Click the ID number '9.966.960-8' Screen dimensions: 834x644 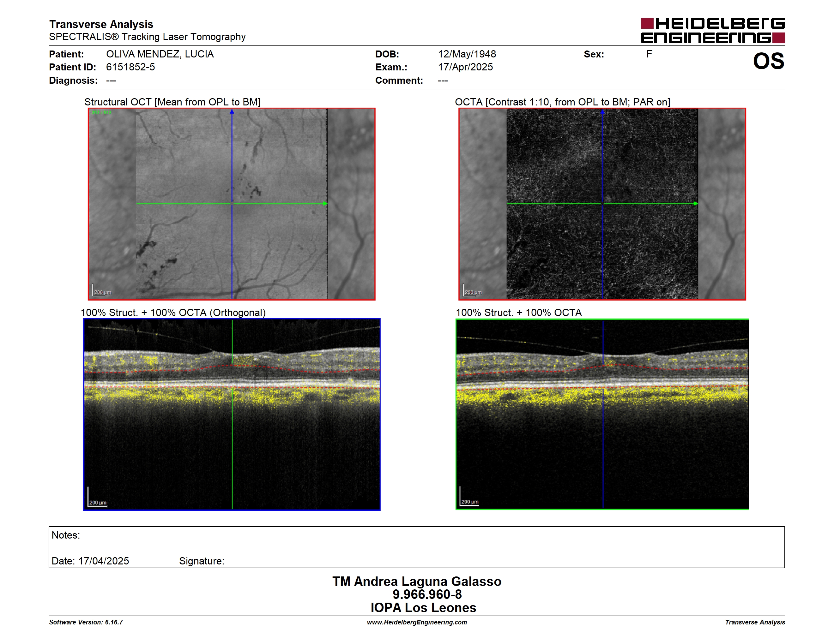427,594
